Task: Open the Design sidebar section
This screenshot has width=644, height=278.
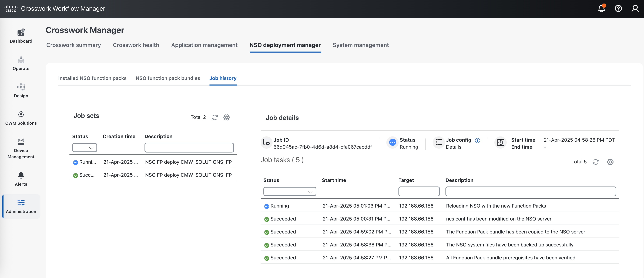Action: coord(21,91)
